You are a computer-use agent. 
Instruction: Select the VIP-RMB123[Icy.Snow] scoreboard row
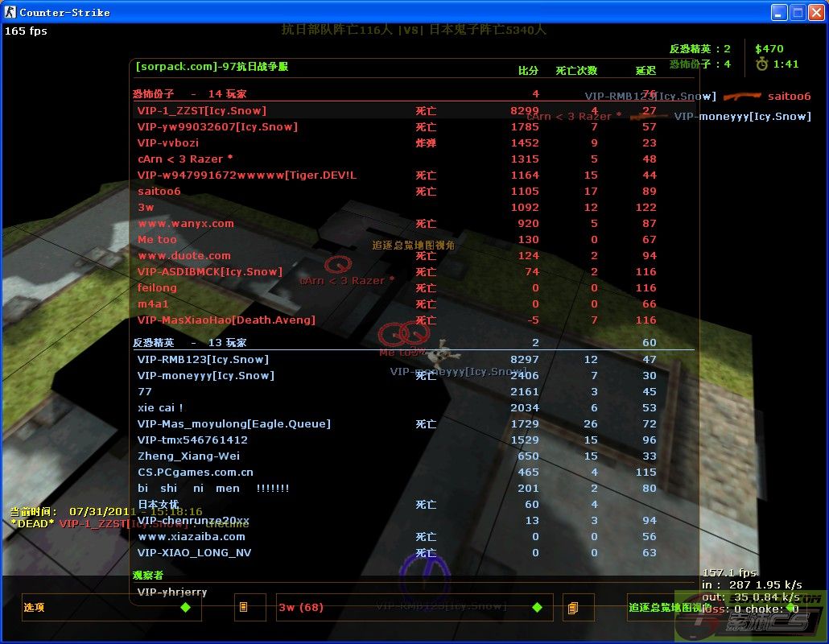[203, 360]
